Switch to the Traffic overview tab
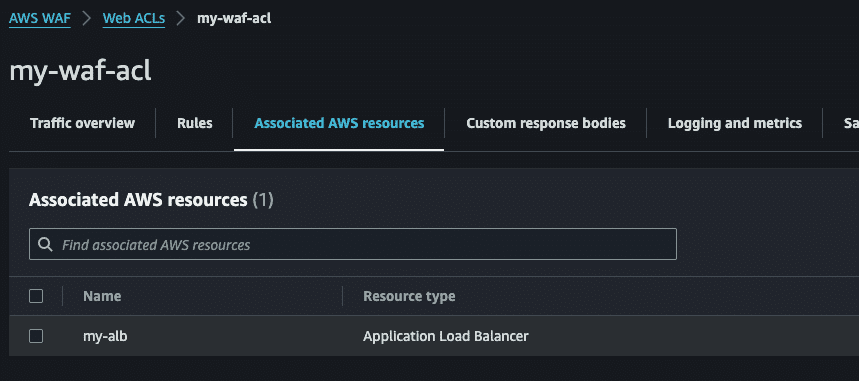The height and width of the screenshot is (381, 859). point(82,123)
